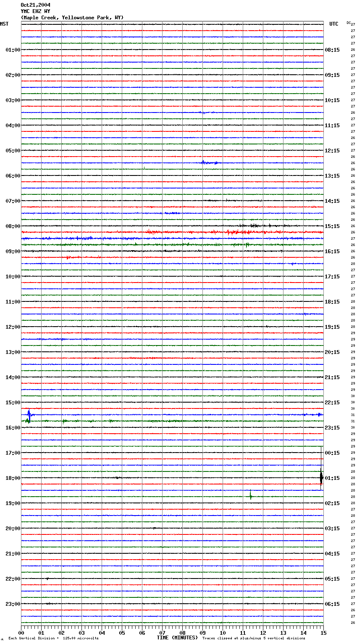Click the MST time label '07:00'
The image size is (357, 644).
point(13,201)
